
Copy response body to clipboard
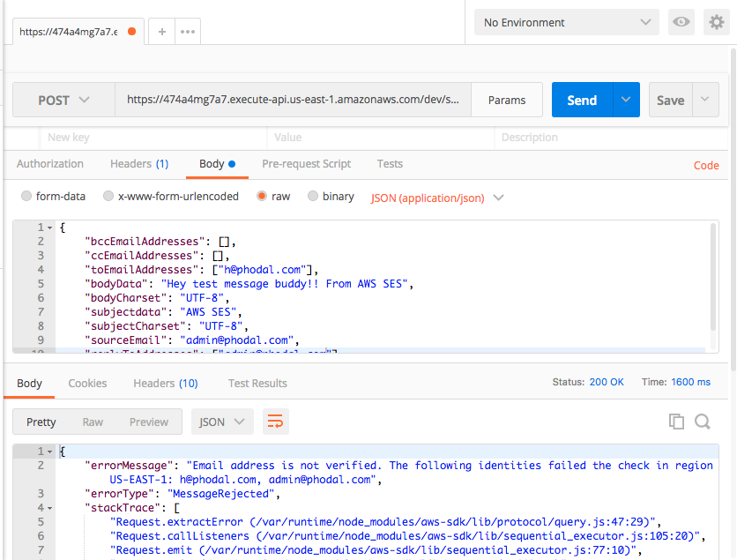click(x=676, y=422)
